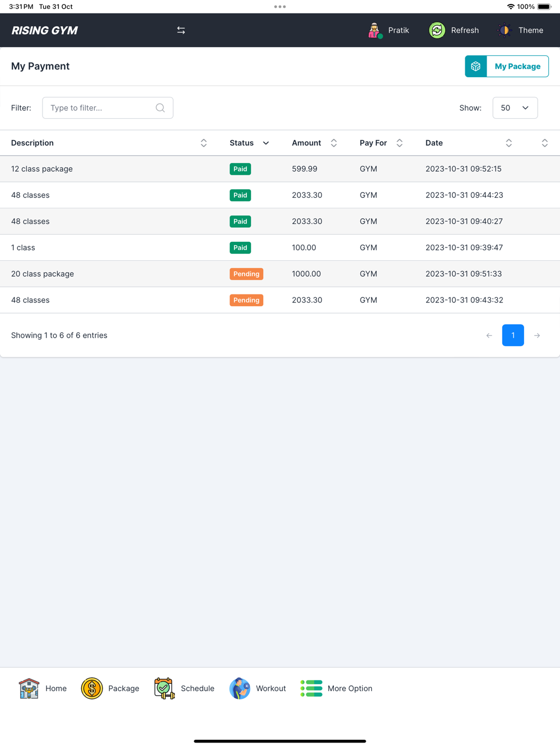Viewport: 560px width, 747px height.
Task: Click the Refresh label
Action: (x=465, y=30)
